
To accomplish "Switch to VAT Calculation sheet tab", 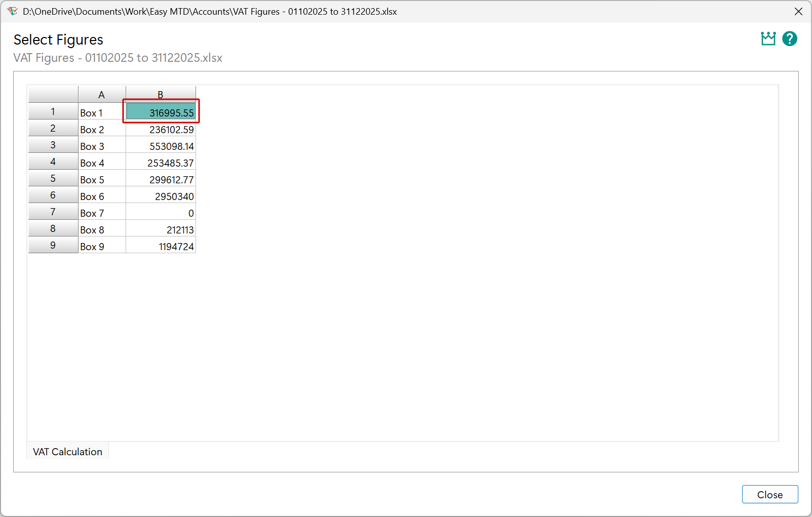I will 67,452.
